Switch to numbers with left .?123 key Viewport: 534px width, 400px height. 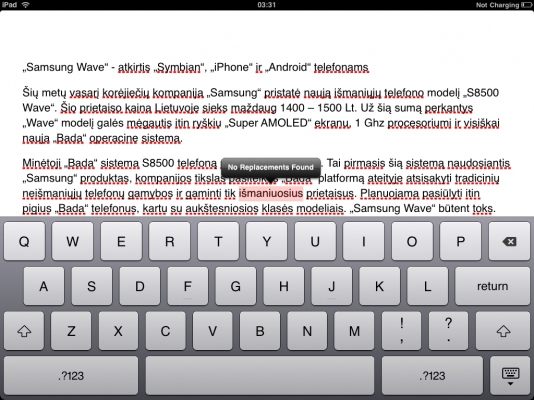click(71, 375)
